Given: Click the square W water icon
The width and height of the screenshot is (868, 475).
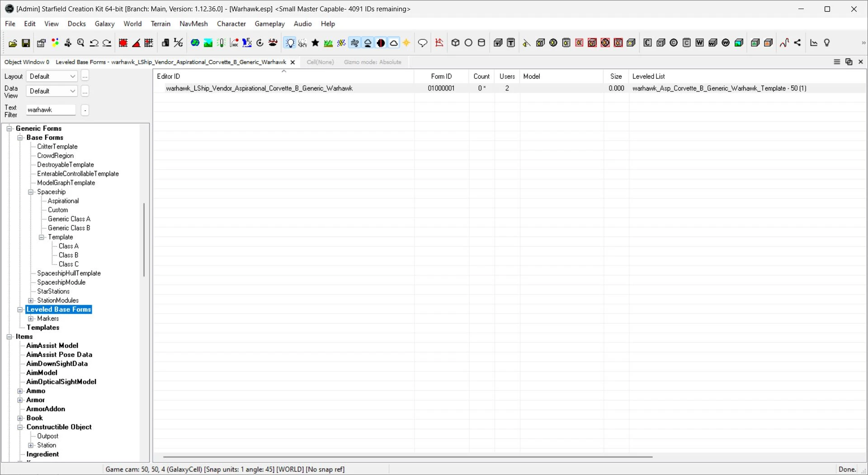Looking at the screenshot, I should point(700,43).
